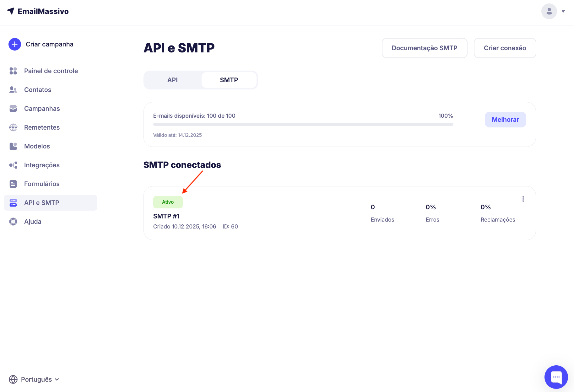
Task: Open the chat support bubble
Action: (556, 377)
